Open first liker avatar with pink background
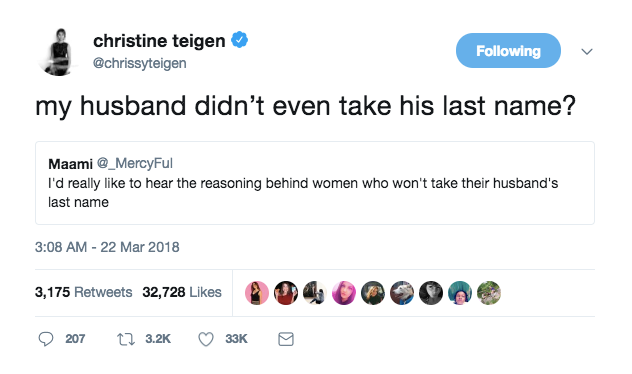 pyautogui.click(x=257, y=293)
